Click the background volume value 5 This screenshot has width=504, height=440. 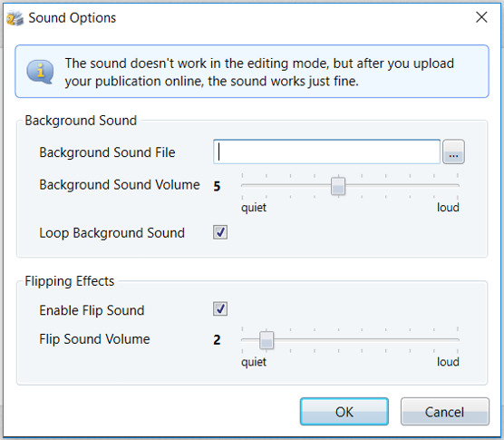coord(217,186)
